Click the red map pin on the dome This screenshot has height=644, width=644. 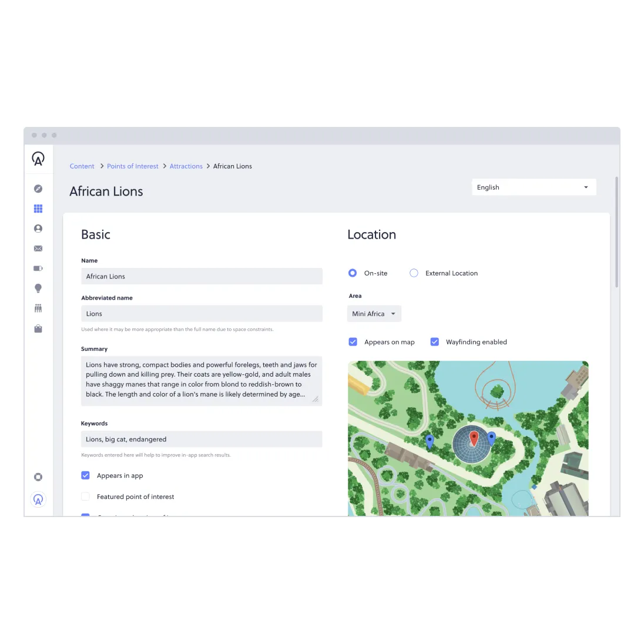coord(474,439)
